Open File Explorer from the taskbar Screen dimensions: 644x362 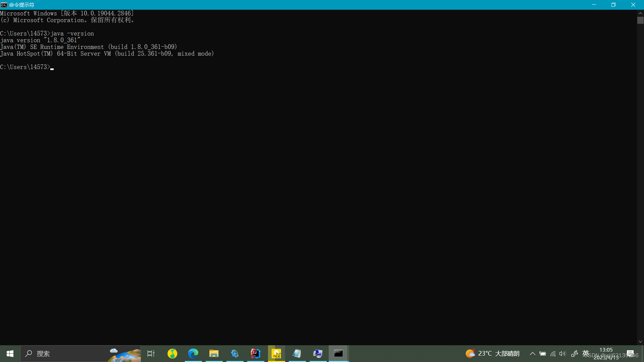214,354
